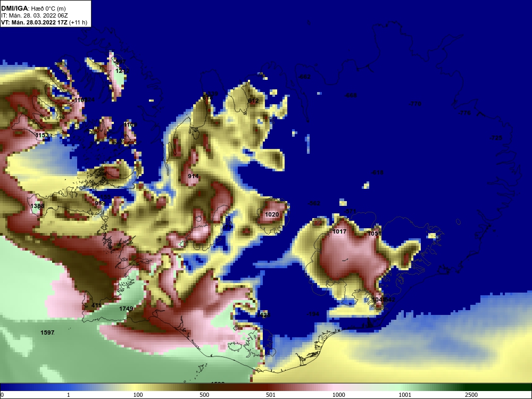Click the map value 999

[100, 203]
